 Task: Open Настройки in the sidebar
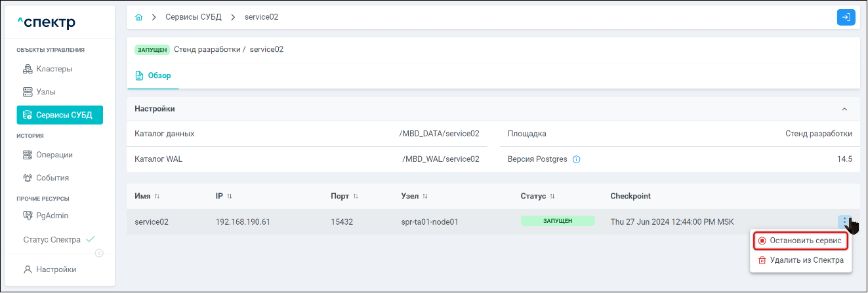pyautogui.click(x=56, y=269)
